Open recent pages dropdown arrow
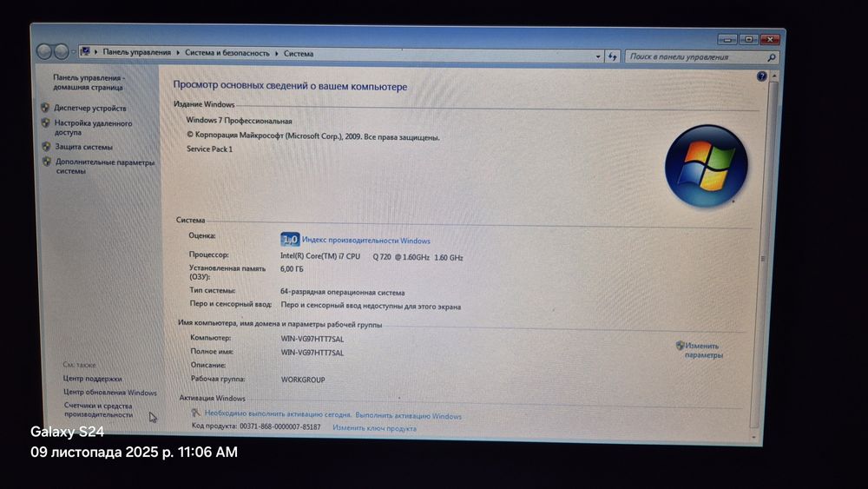The image size is (868, 489). pos(74,52)
